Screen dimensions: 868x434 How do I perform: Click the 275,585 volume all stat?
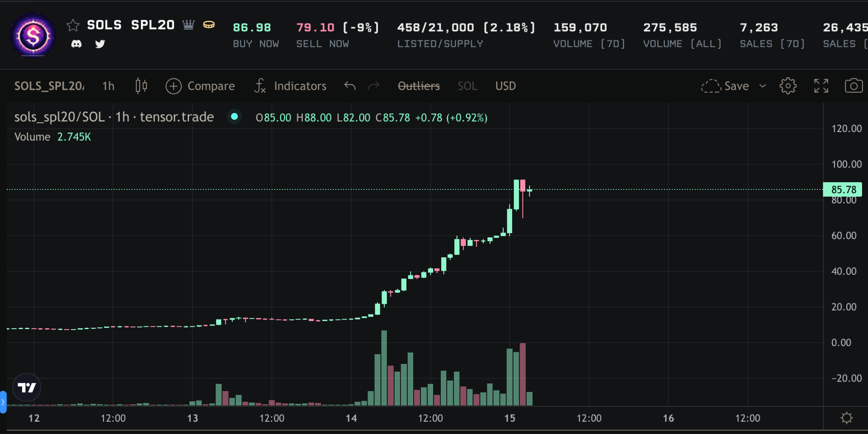tap(670, 28)
